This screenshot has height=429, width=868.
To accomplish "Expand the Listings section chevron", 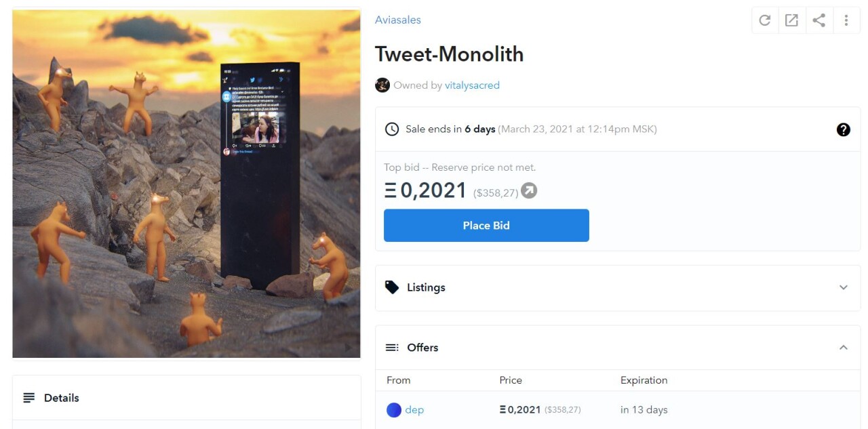I will coord(843,287).
